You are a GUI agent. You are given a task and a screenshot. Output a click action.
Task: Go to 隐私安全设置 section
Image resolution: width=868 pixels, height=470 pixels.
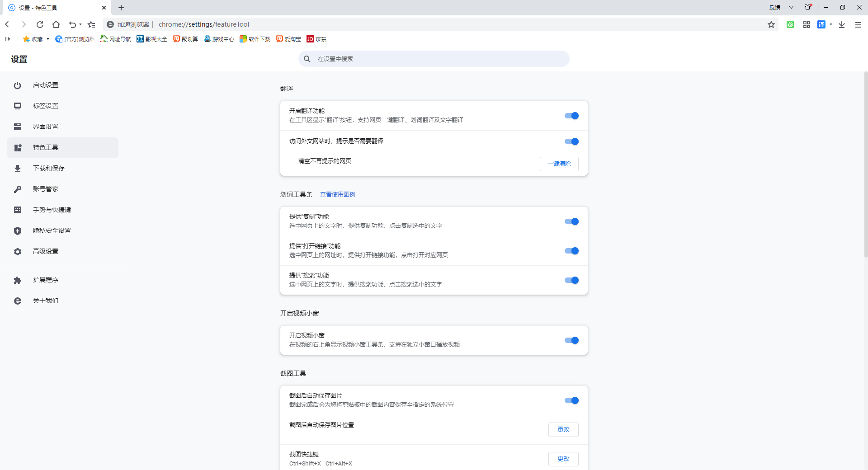[x=51, y=230]
